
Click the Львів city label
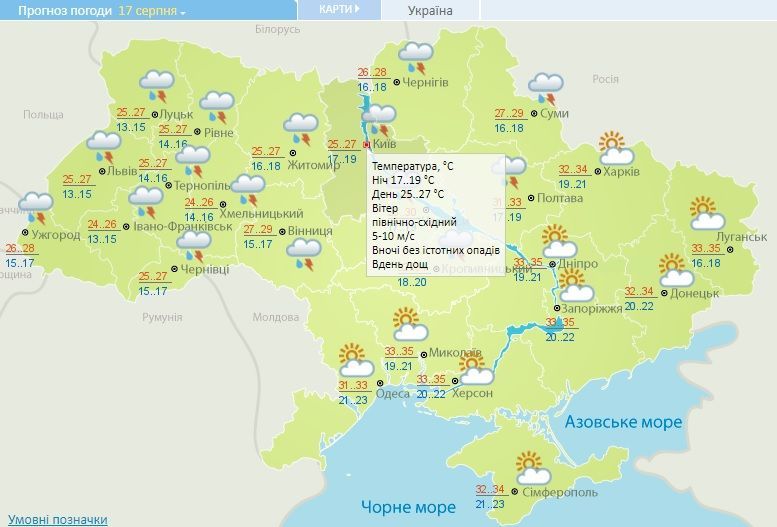tap(122, 171)
